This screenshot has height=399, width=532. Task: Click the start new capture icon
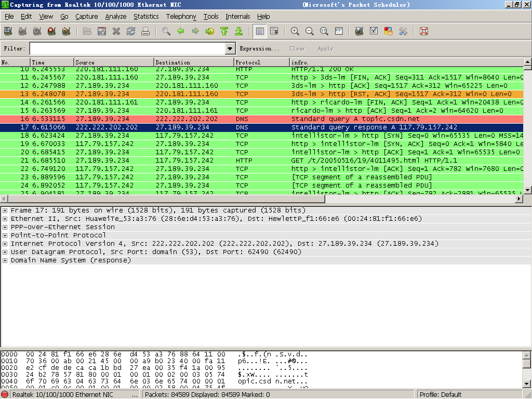point(37,31)
